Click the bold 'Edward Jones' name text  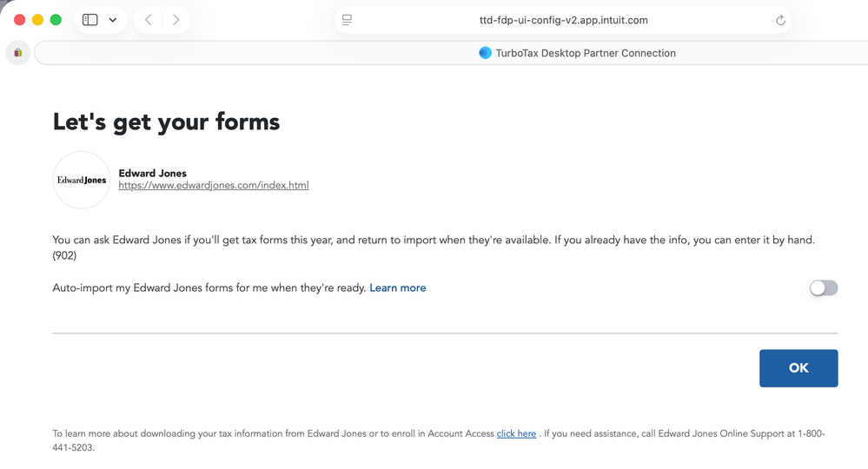coord(152,173)
